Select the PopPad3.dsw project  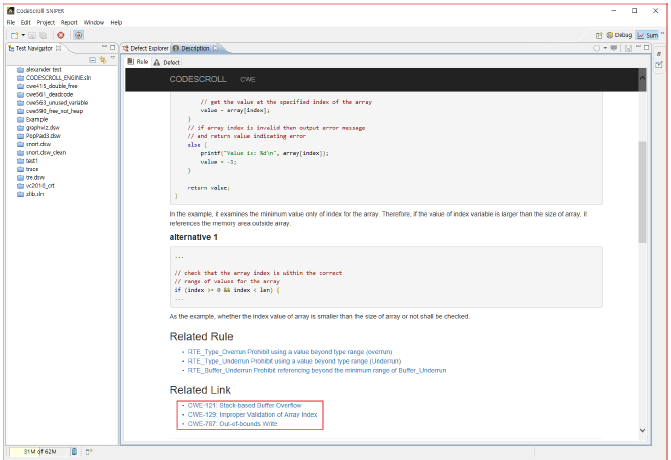tap(39, 136)
